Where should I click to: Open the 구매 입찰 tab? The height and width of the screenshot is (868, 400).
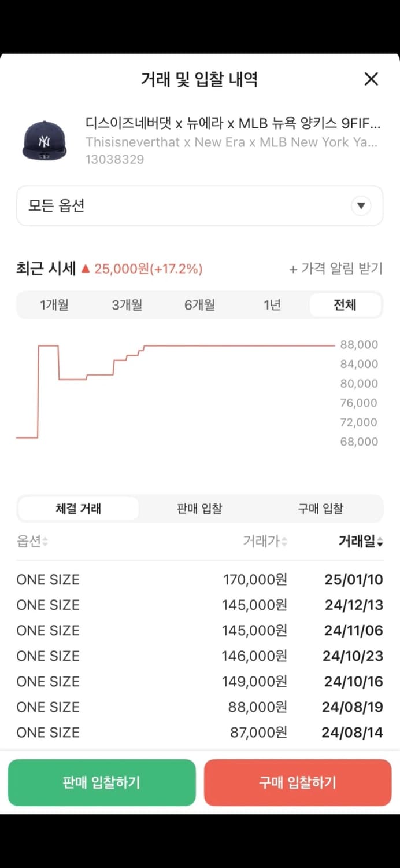[x=321, y=508]
